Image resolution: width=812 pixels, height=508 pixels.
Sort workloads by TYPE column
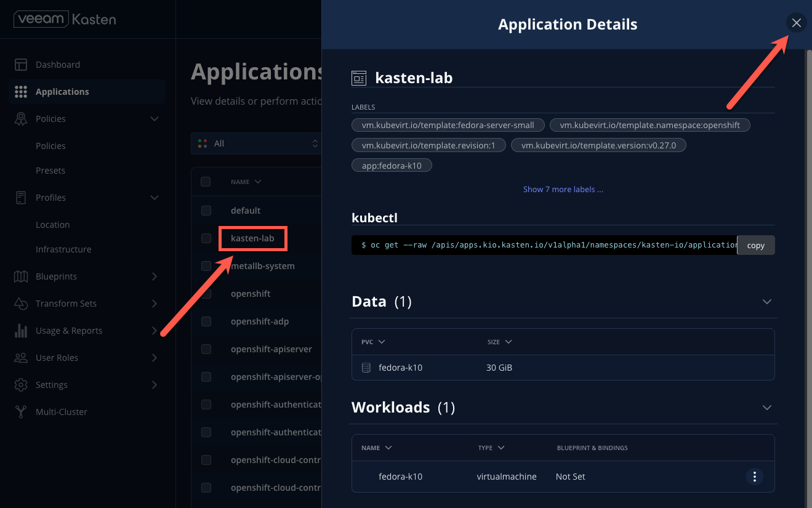click(491, 448)
